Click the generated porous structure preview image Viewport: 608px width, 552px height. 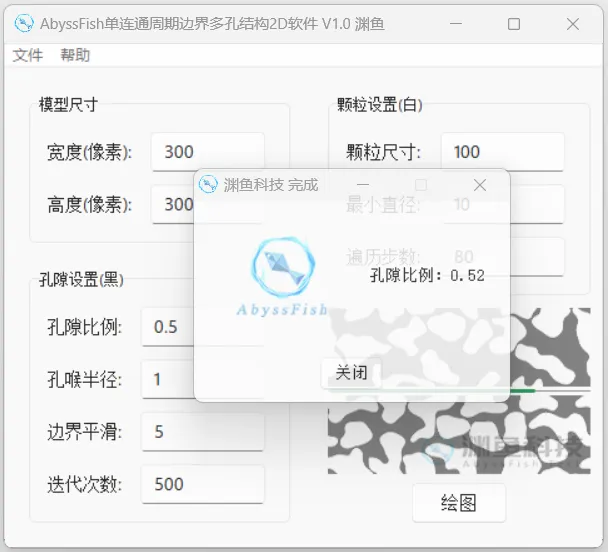[x=459, y=391]
